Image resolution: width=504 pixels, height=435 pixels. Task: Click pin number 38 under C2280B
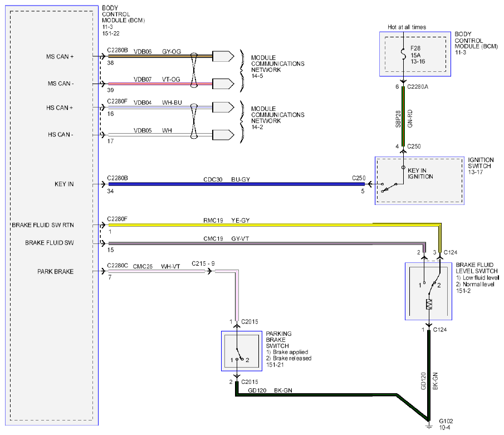pos(111,63)
